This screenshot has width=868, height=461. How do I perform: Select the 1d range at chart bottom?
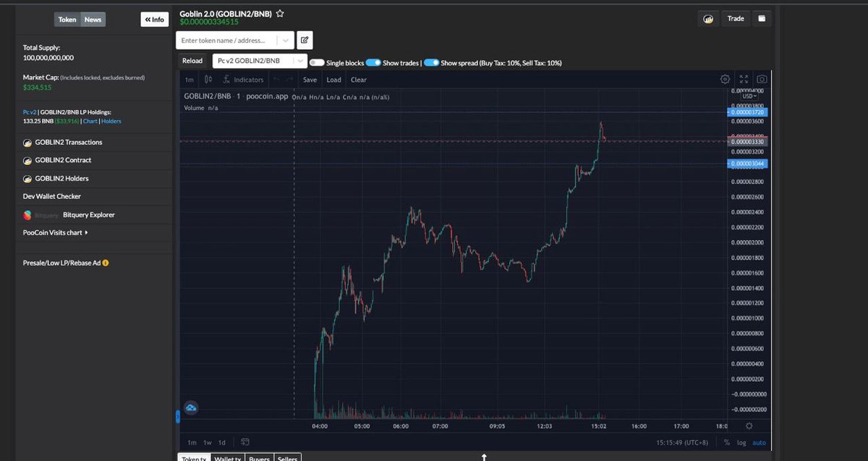pyautogui.click(x=222, y=442)
